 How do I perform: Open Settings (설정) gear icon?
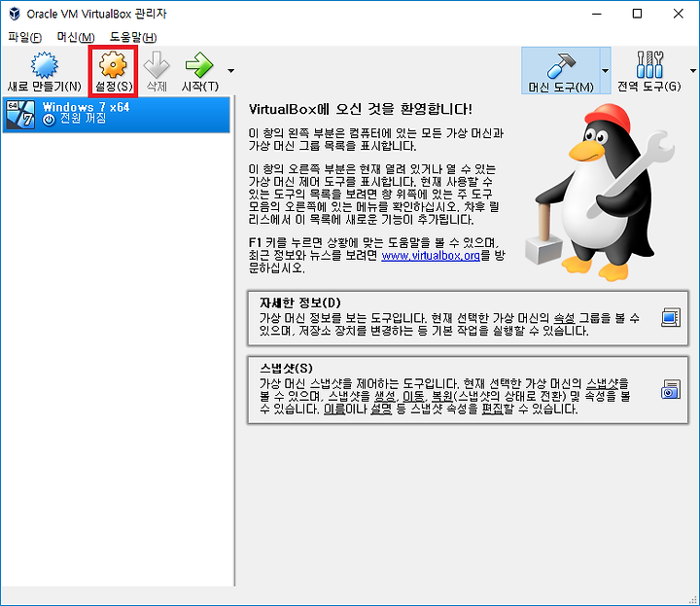tap(113, 65)
